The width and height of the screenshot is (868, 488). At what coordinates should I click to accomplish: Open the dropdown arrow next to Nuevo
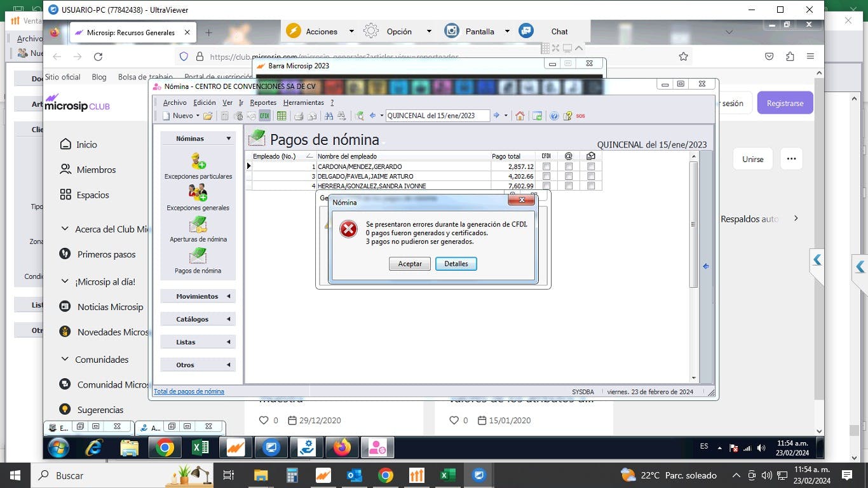click(198, 116)
